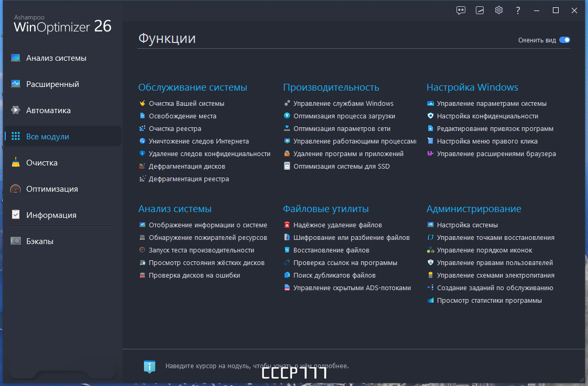
Task: Click gears icon beside 'Управление службами Windows'
Action: 287,103
